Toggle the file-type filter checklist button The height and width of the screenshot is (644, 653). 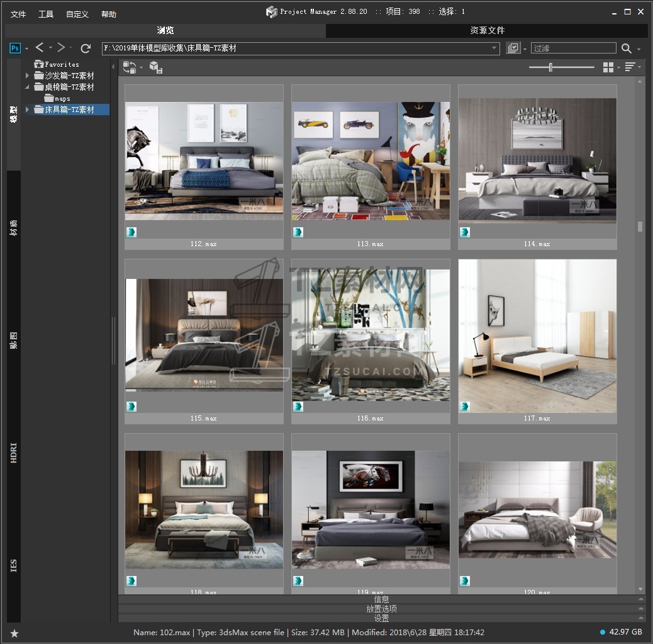513,48
